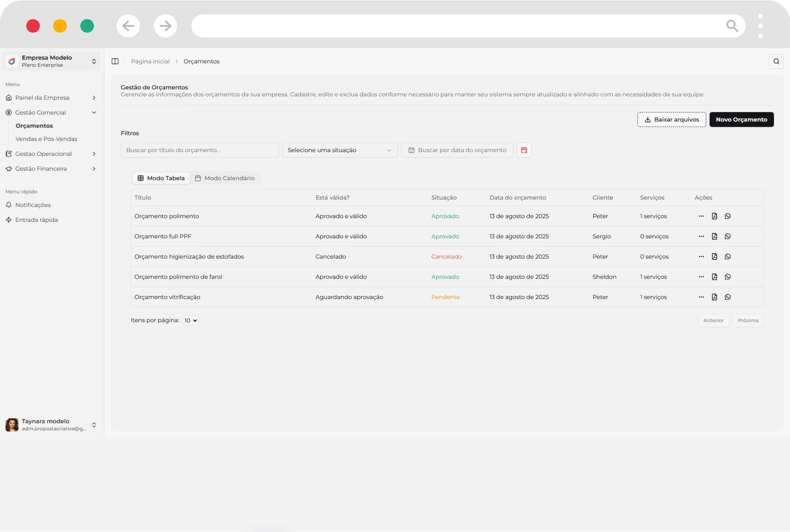Viewport: 790px width, 532px height.
Task: Switch to Modo Calendário view
Action: pos(225,178)
